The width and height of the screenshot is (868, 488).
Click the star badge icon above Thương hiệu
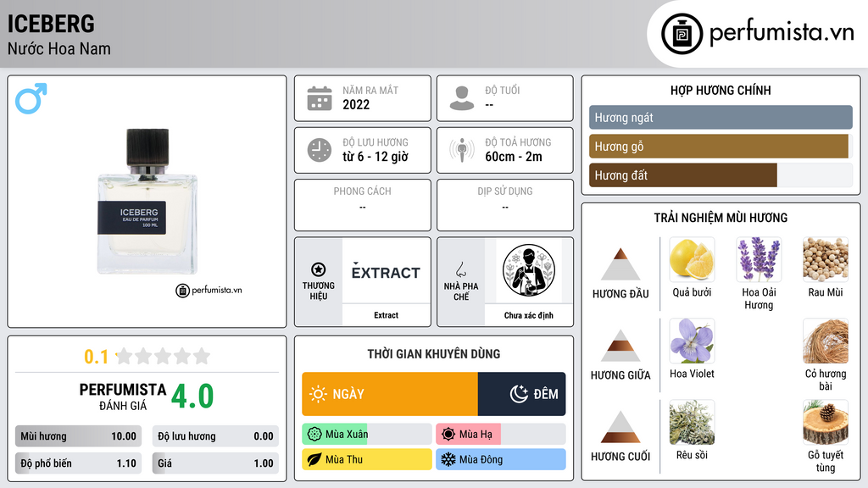click(319, 269)
